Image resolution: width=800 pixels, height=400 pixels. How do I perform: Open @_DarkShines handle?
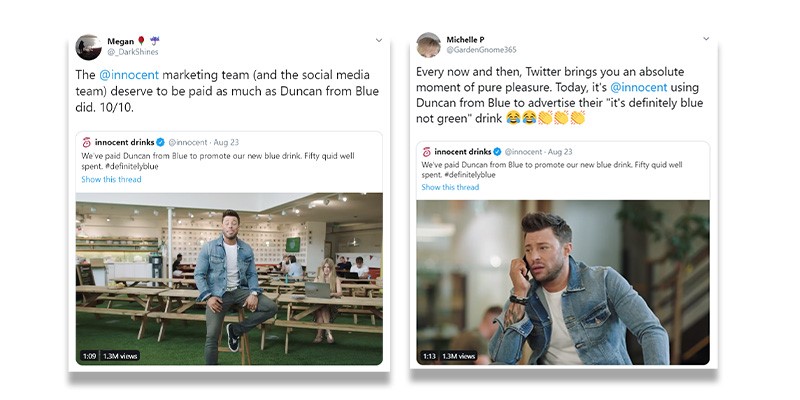coord(133,52)
